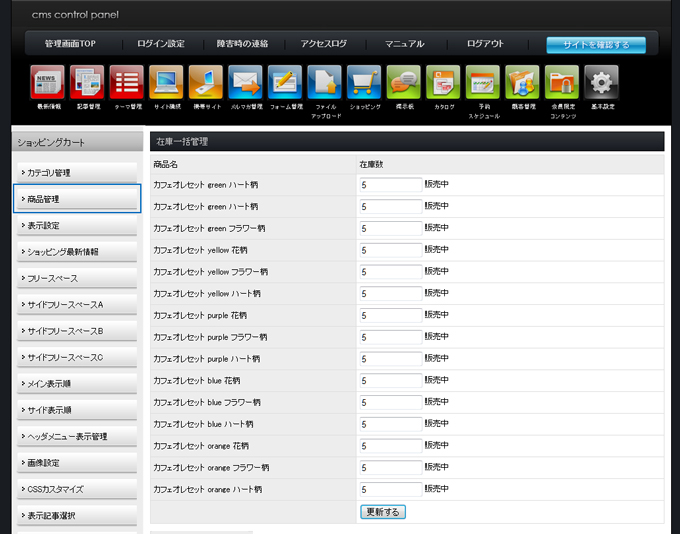Open the 基本設定 gear icon
The image size is (680, 534).
601,82
